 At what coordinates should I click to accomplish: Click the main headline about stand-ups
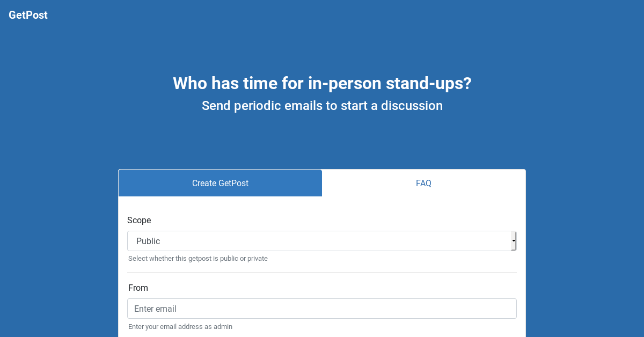pyautogui.click(x=322, y=83)
